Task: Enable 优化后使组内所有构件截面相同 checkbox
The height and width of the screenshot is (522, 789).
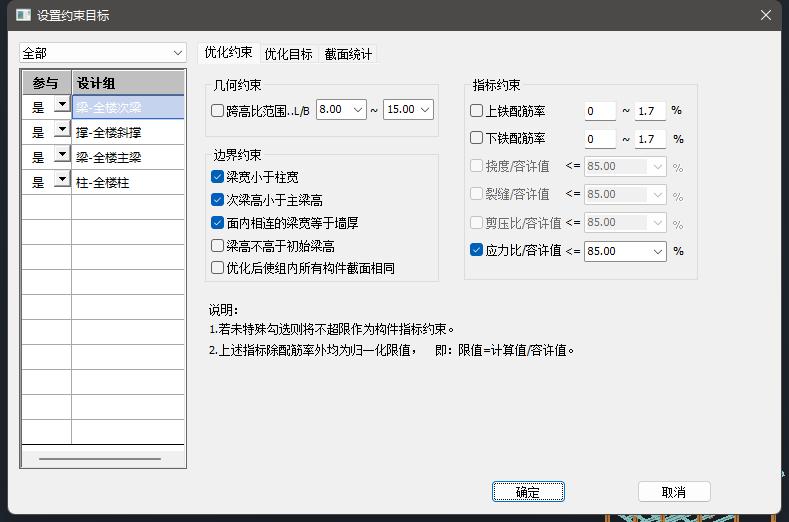Action: tap(217, 268)
